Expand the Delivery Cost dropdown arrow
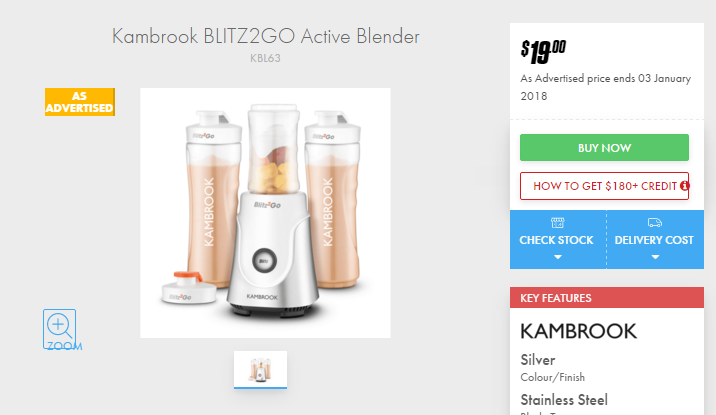Screen dimensions: 716x415 (655, 257)
